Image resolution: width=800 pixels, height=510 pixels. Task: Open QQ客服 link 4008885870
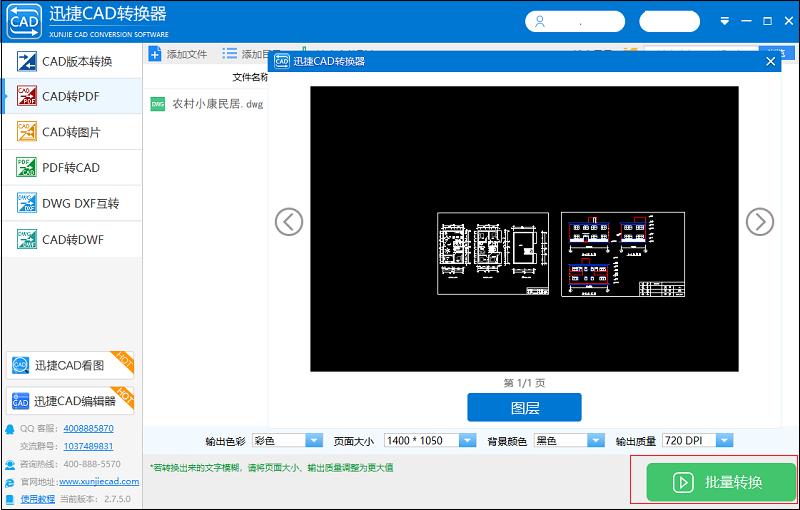[x=88, y=428]
